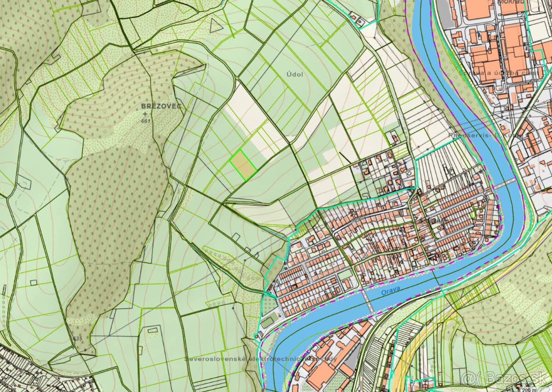Click the 661 elevation number
The height and width of the screenshot is (392, 552).
coord(146,121)
